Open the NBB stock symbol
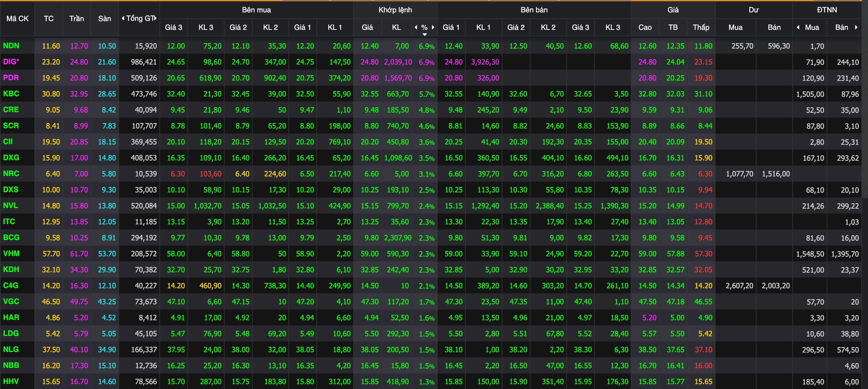868x389 pixels. pyautogui.click(x=11, y=365)
